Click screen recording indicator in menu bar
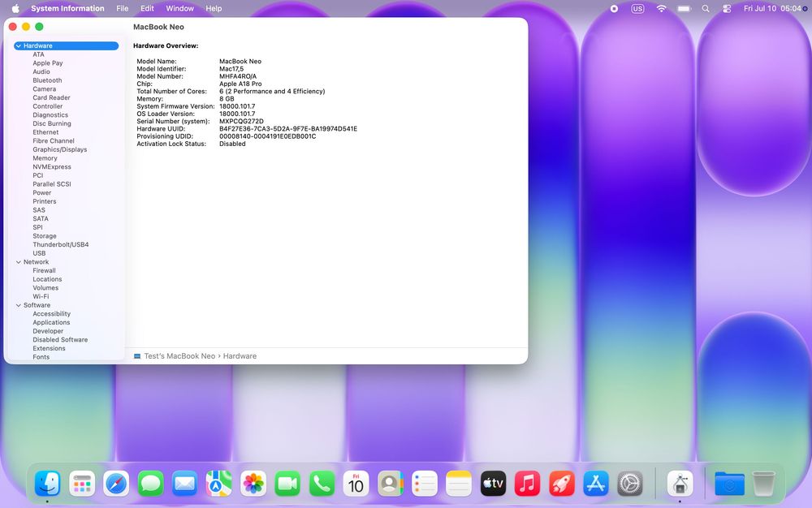This screenshot has height=508, width=812. click(x=614, y=8)
